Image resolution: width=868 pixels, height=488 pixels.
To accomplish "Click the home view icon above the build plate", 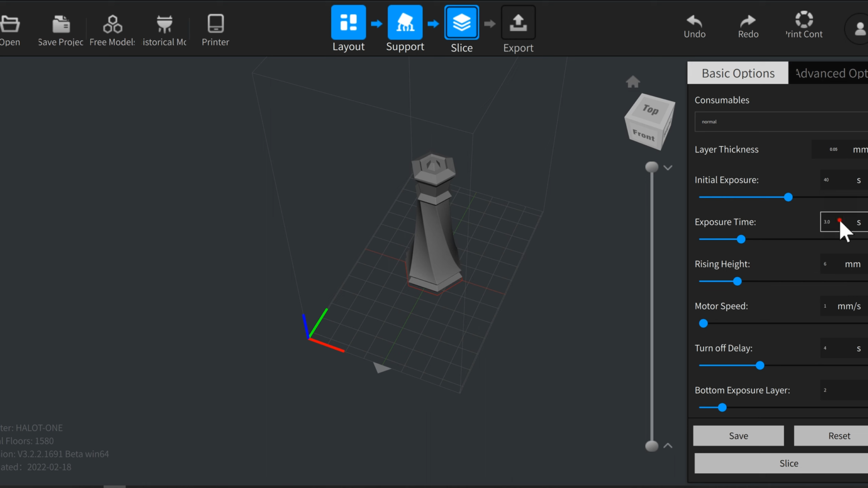I will click(x=632, y=82).
